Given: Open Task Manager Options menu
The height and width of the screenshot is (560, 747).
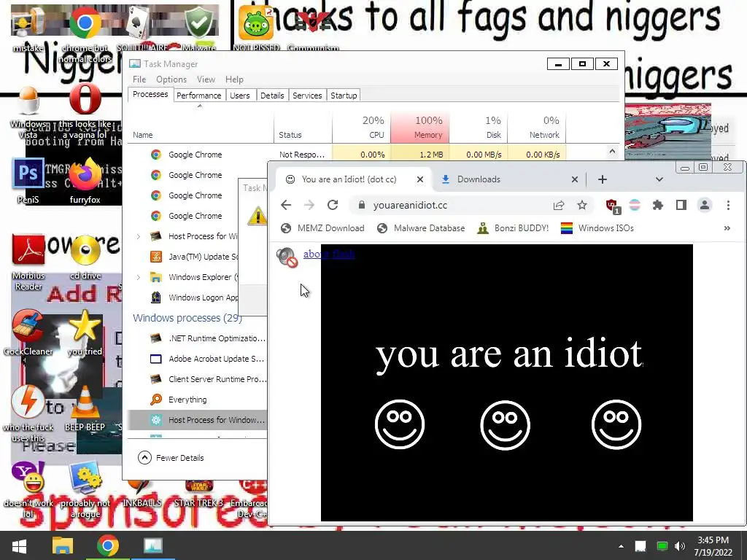Looking at the screenshot, I should (171, 79).
